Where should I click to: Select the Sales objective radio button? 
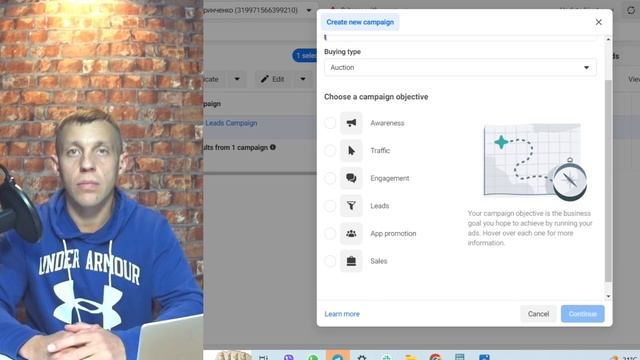330,261
